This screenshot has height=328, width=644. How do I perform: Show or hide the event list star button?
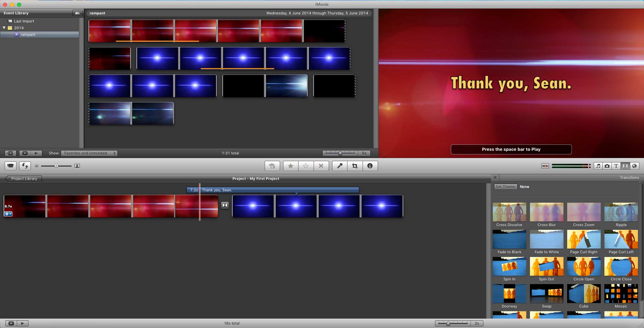click(10, 153)
